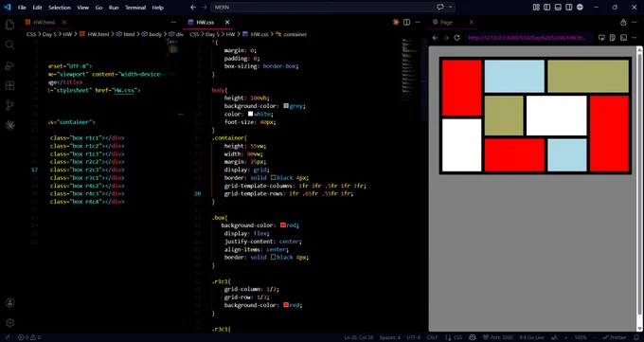Open the Copilot dropdown arrow in the title bar
Image resolution: width=644 pixels, height=342 pixels.
(x=451, y=8)
